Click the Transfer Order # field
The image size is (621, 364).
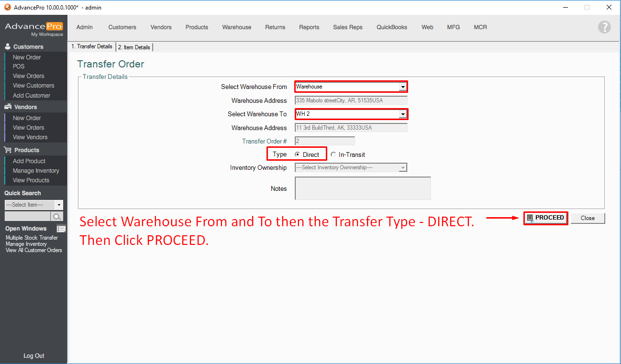pos(325,141)
